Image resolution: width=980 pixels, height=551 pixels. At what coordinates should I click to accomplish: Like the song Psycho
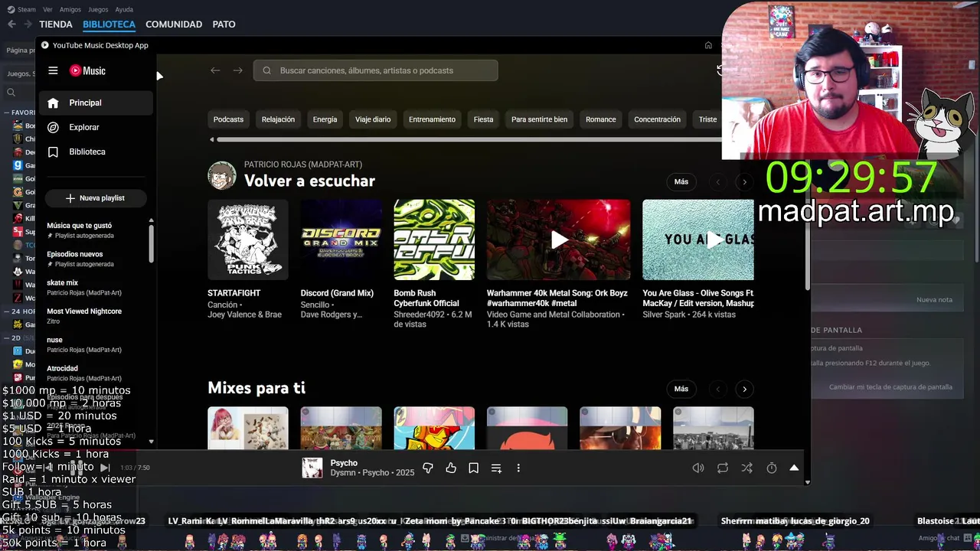tap(451, 468)
